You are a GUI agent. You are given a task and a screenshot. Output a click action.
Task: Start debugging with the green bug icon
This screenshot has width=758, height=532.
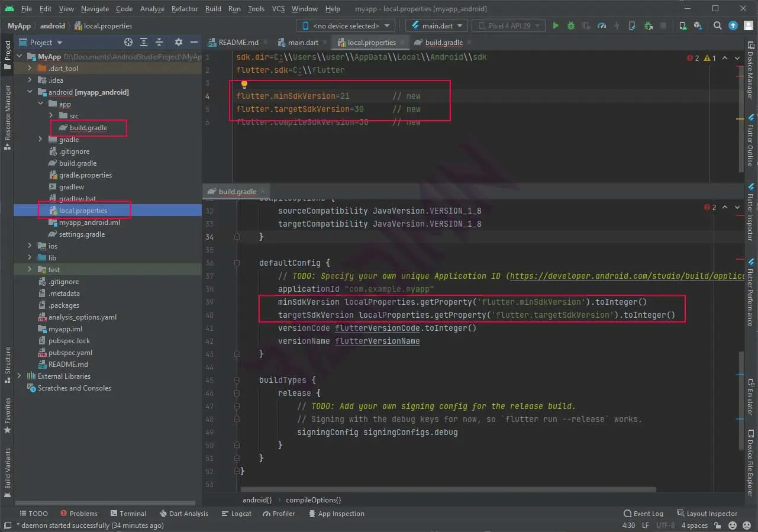(x=571, y=26)
